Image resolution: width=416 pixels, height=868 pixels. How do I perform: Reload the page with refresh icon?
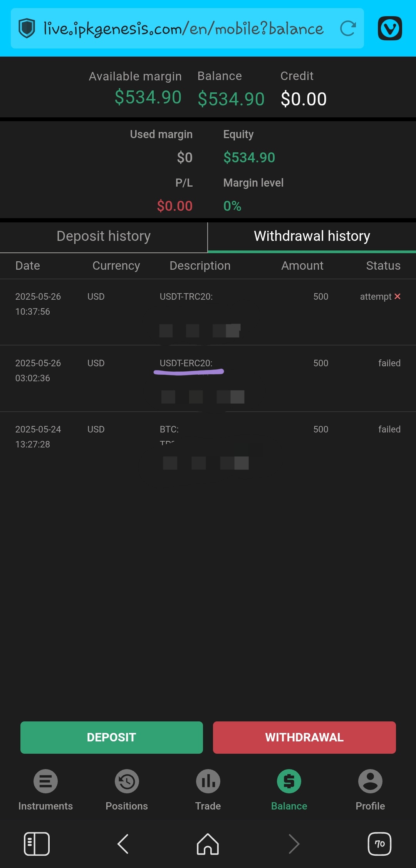pos(348,28)
